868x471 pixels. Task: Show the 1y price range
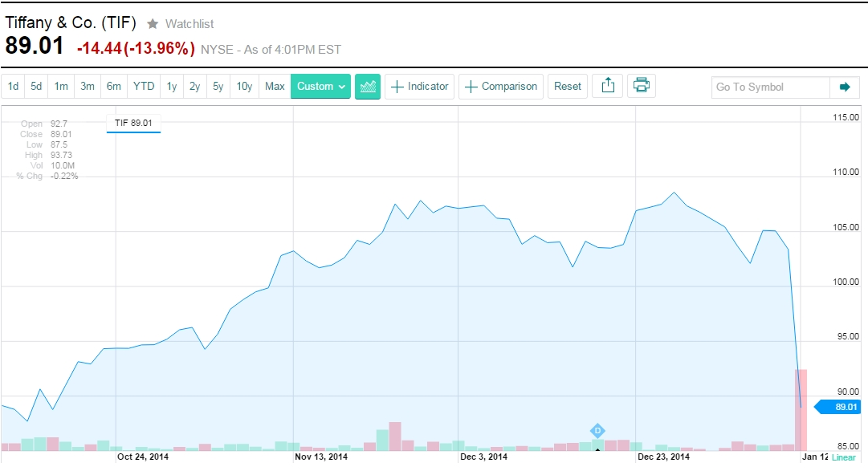click(172, 87)
